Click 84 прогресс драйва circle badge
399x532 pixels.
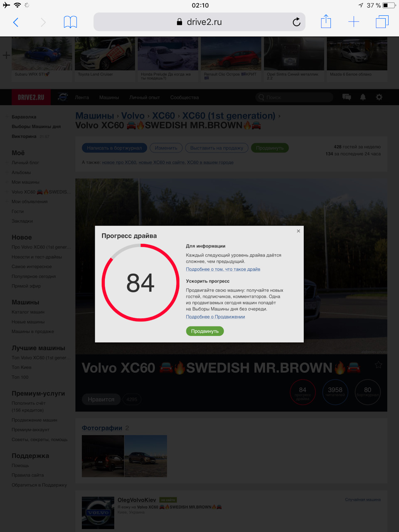point(303,392)
